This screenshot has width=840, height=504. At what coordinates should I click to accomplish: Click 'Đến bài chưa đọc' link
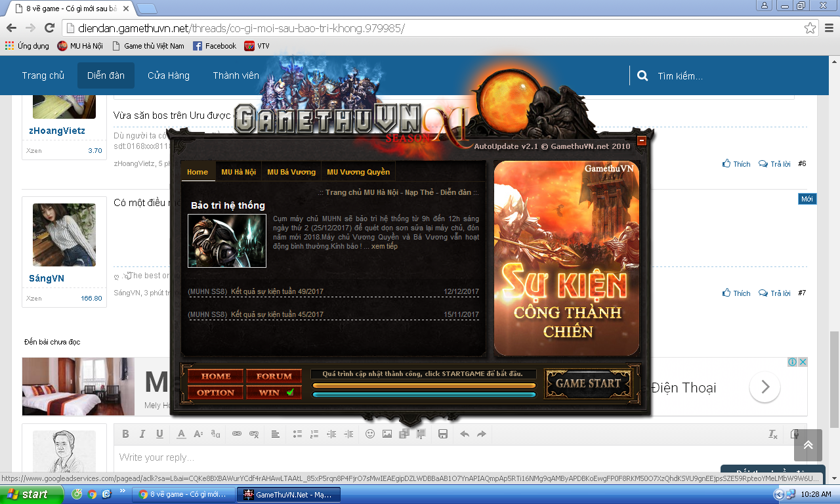tap(52, 342)
